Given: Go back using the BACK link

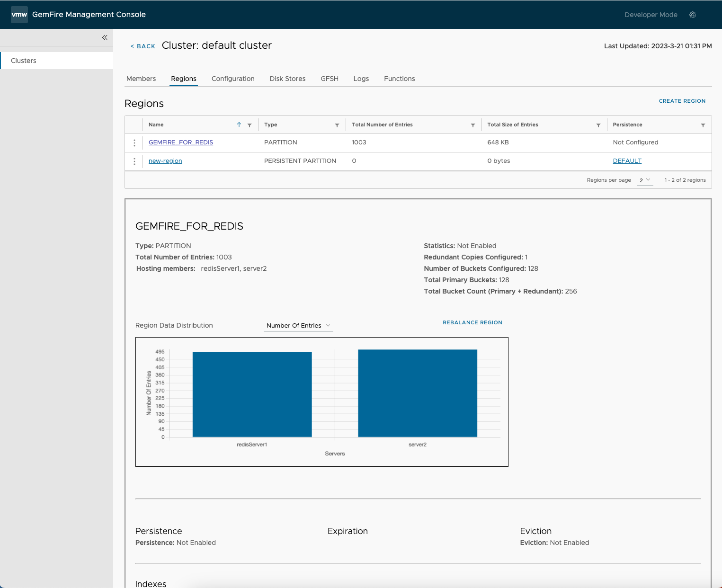Looking at the screenshot, I should [143, 46].
